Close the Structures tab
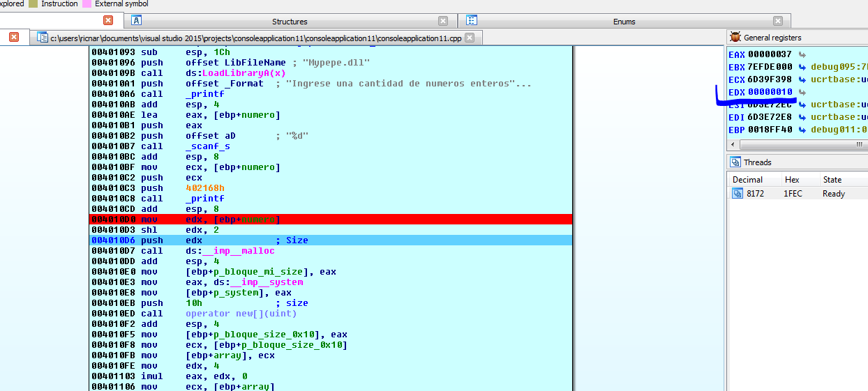 coord(443,21)
